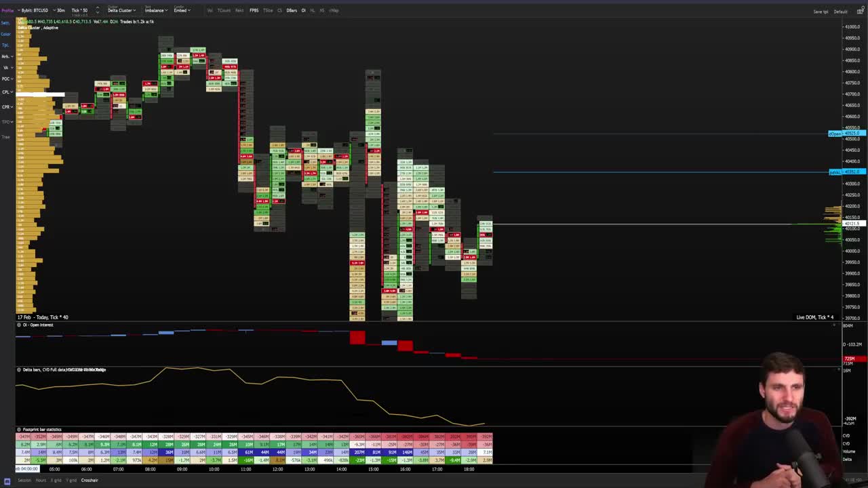
Task: Open Sett. in left sidebar
Action: [x=5, y=22]
